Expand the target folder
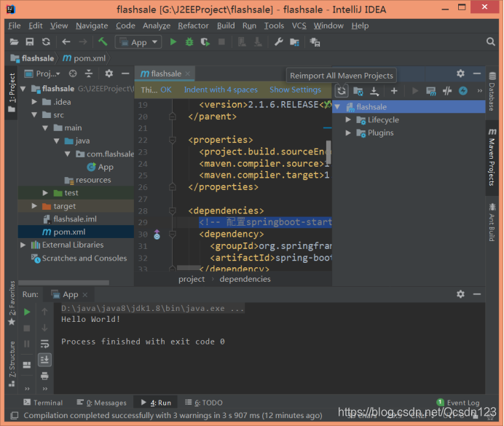Screen dimensions: 504x426 click(x=34, y=206)
